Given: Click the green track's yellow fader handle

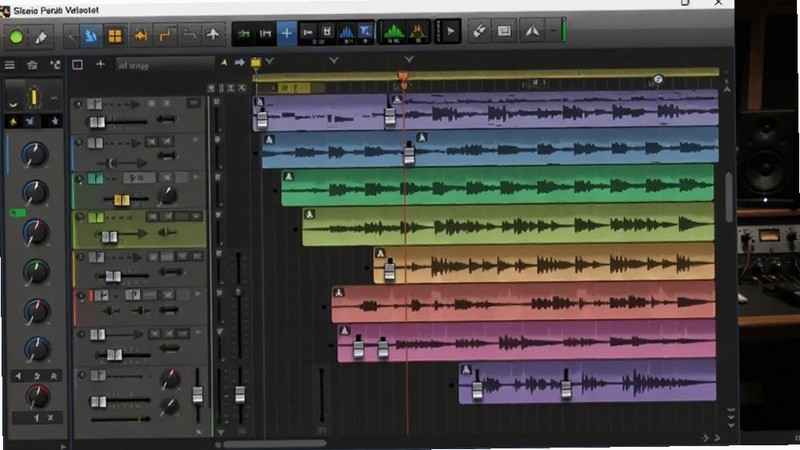Looking at the screenshot, I should 121,200.
